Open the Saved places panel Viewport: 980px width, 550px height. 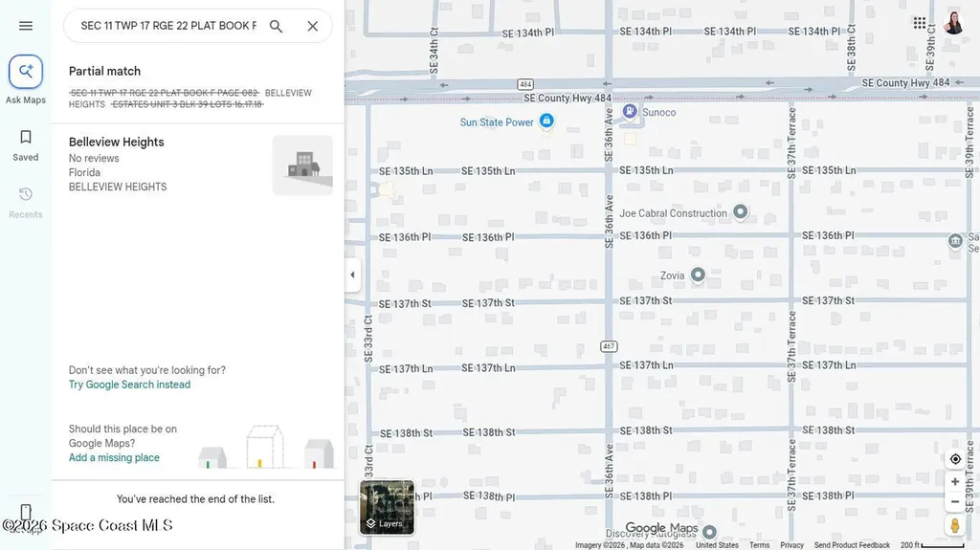[26, 145]
